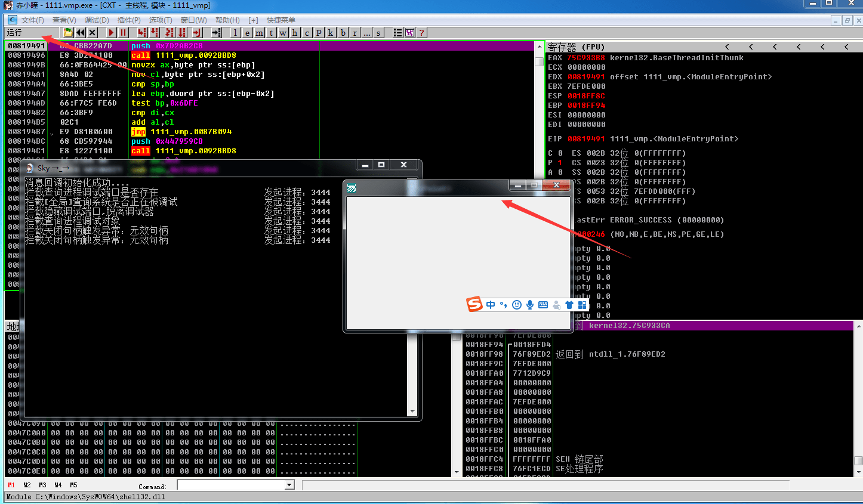The height and width of the screenshot is (504, 863).
Task: Toggle Sogou punctuation mode icon
Action: [x=504, y=305]
